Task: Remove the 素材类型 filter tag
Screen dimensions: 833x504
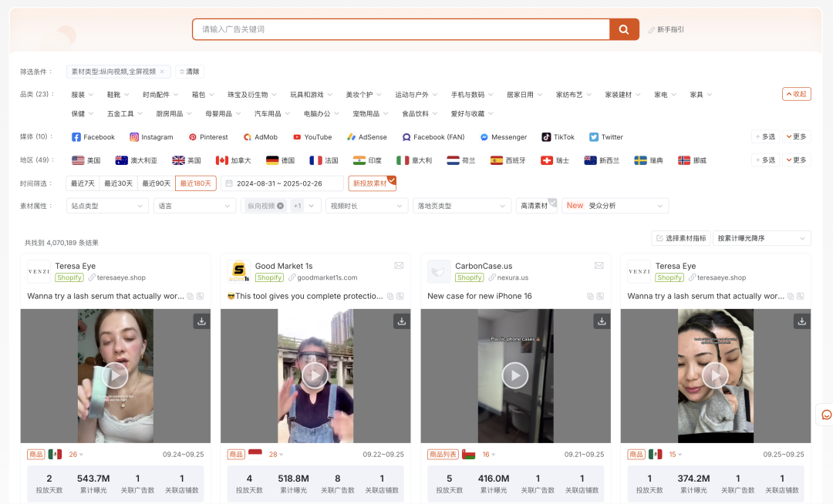Action: [162, 72]
